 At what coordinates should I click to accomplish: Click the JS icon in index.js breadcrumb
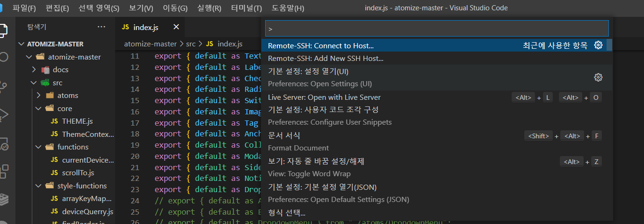[x=210, y=44]
